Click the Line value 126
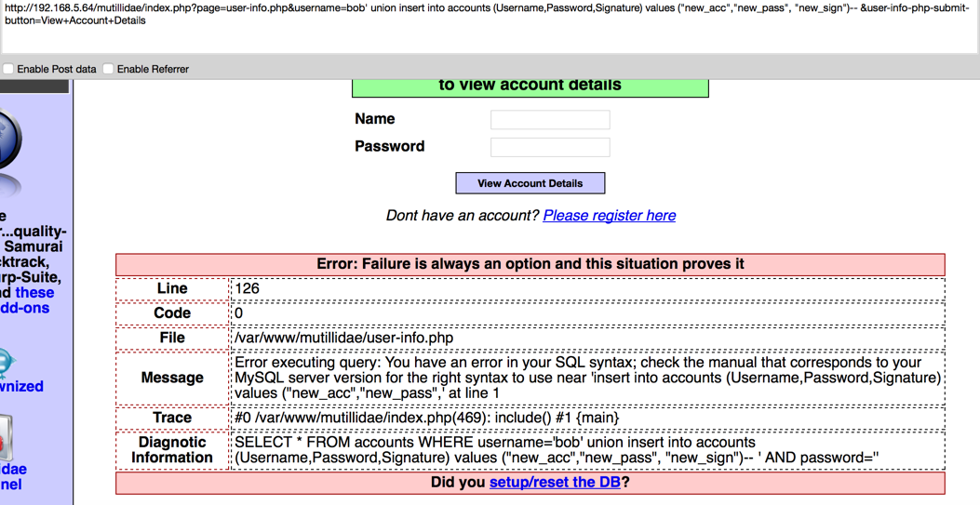The width and height of the screenshot is (980, 505). click(247, 288)
